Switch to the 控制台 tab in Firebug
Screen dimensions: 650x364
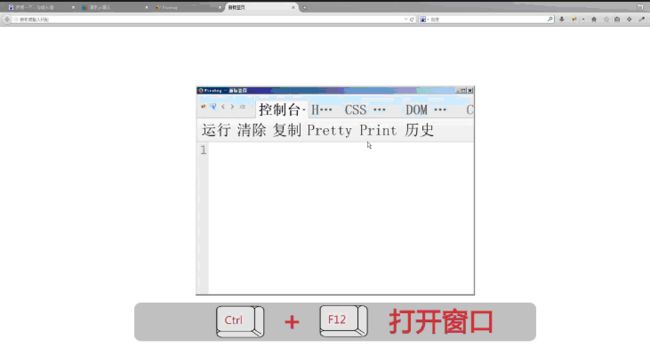point(282,110)
